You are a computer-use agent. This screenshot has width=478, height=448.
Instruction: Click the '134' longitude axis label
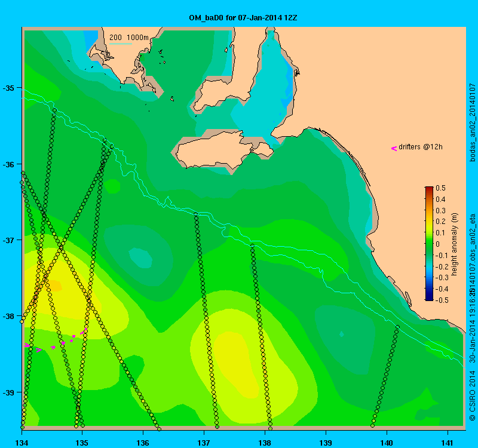click(22, 443)
